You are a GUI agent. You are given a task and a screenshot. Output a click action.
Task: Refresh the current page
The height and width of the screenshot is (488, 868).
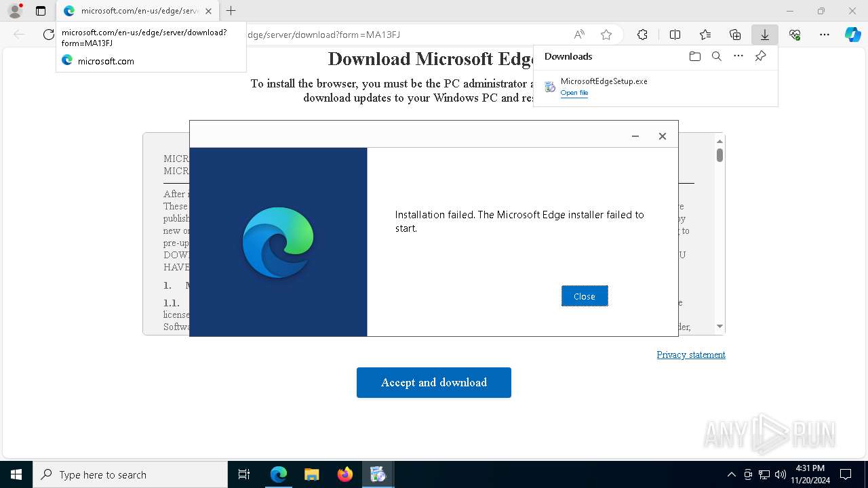[x=48, y=35]
